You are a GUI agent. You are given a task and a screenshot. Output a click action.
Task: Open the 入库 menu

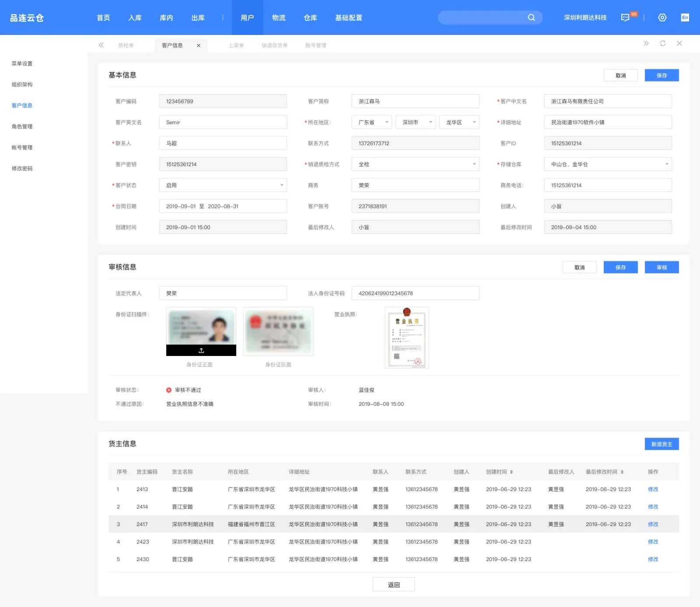point(135,18)
